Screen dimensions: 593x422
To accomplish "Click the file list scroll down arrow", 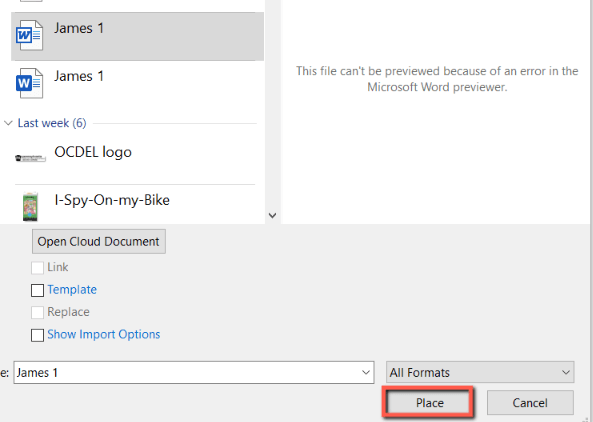I will click(272, 216).
